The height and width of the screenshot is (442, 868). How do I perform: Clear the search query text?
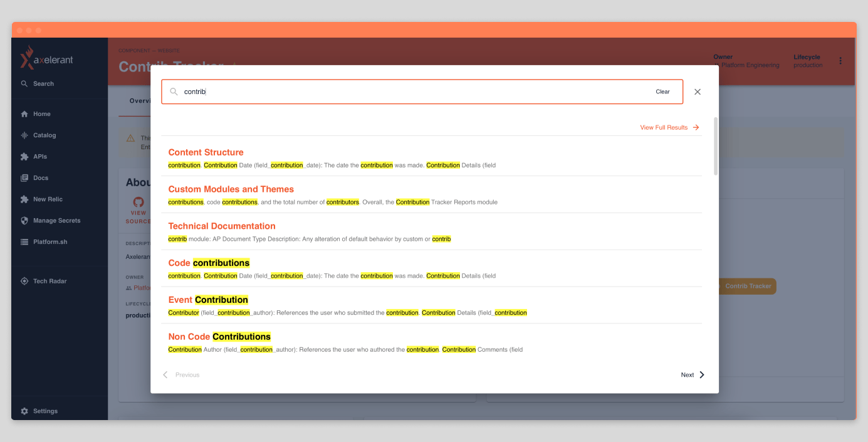[x=662, y=92]
